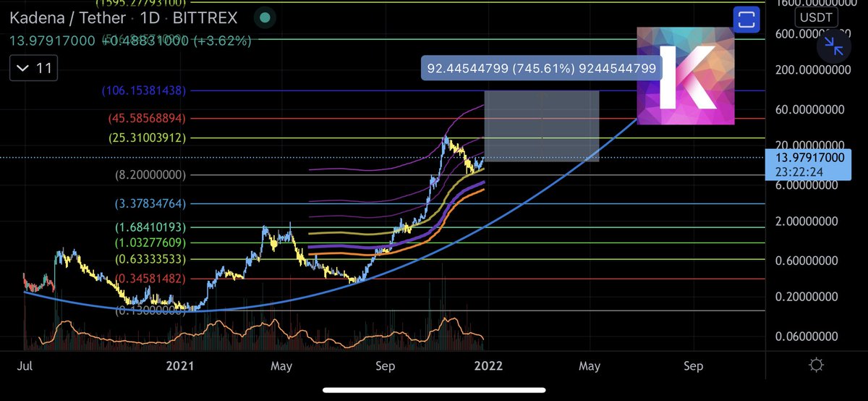Select the 92.44544799 (745.61%) measurement label

542,69
